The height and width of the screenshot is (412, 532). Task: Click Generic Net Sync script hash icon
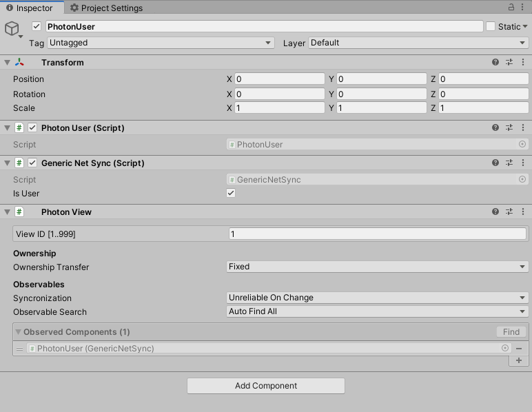click(x=19, y=163)
